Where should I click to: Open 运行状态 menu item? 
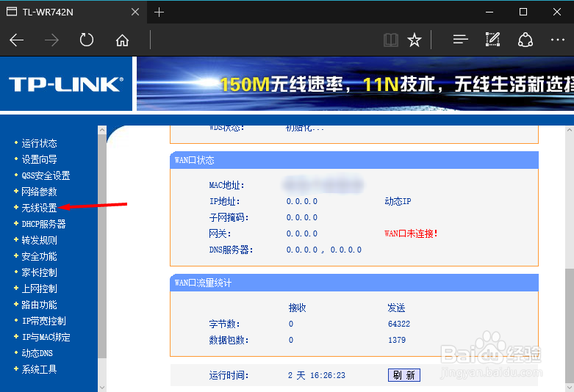pos(39,143)
